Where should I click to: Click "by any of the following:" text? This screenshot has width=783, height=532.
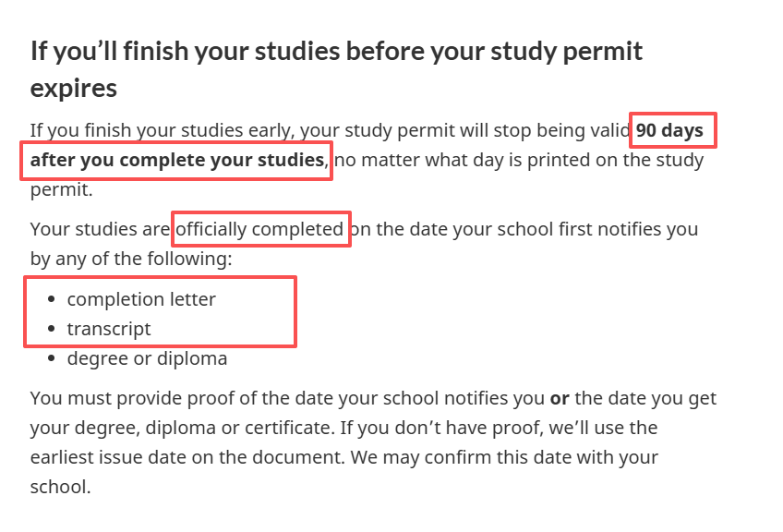pos(131,259)
